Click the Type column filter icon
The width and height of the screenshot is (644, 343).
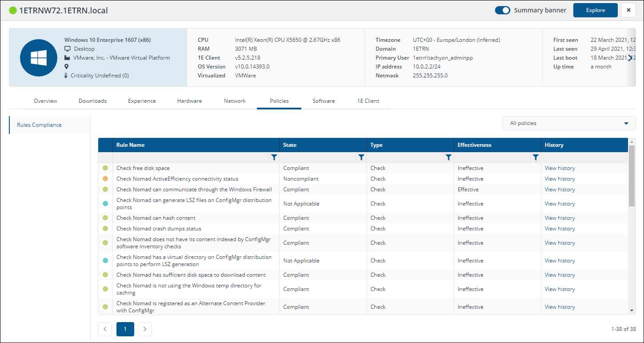click(x=448, y=157)
